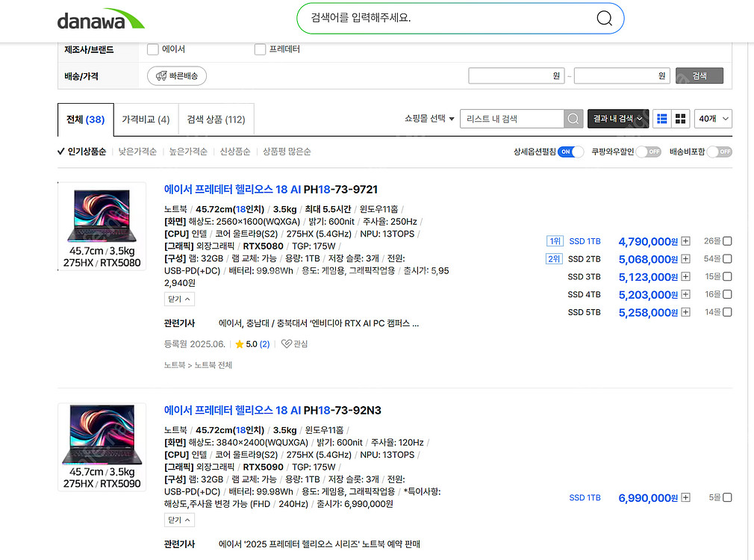This screenshot has width=754, height=560.
Task: Switch to list view icon
Action: [x=662, y=119]
